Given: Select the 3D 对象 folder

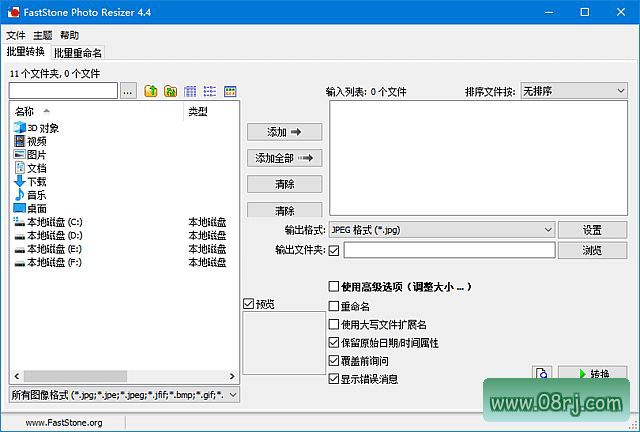Looking at the screenshot, I should tap(37, 128).
